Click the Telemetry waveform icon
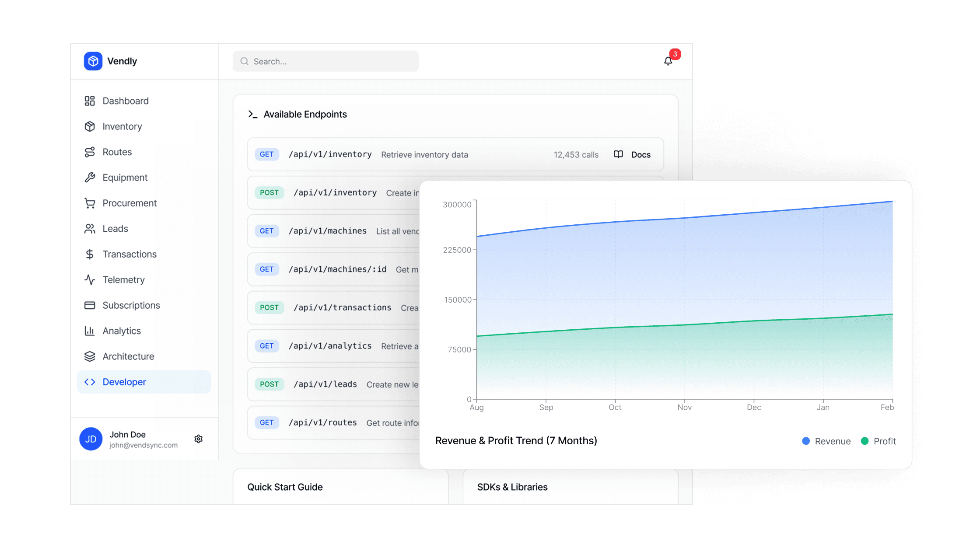This screenshot has width=980, height=551. [x=90, y=279]
